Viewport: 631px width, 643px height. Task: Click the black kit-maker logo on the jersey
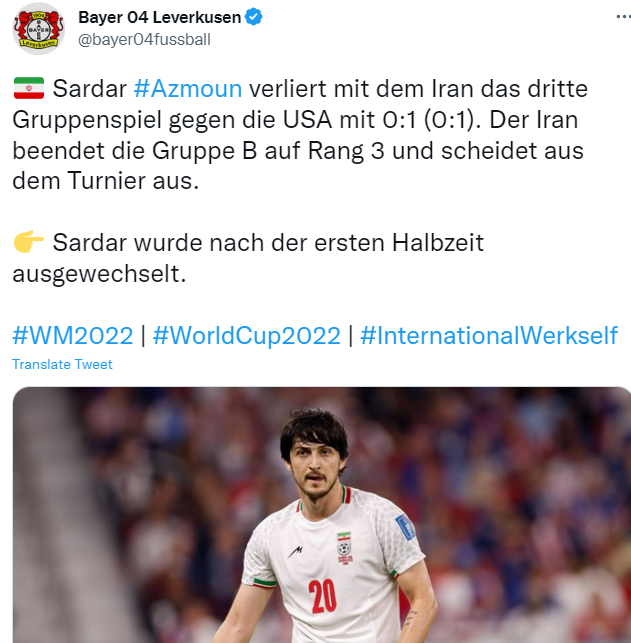(295, 552)
